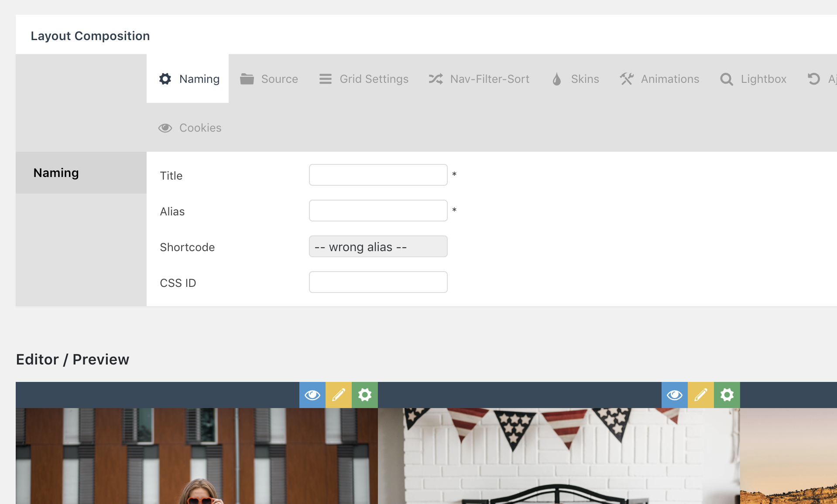Select the Shortcode wrong alias field
The width and height of the screenshot is (837, 504).
[378, 246]
